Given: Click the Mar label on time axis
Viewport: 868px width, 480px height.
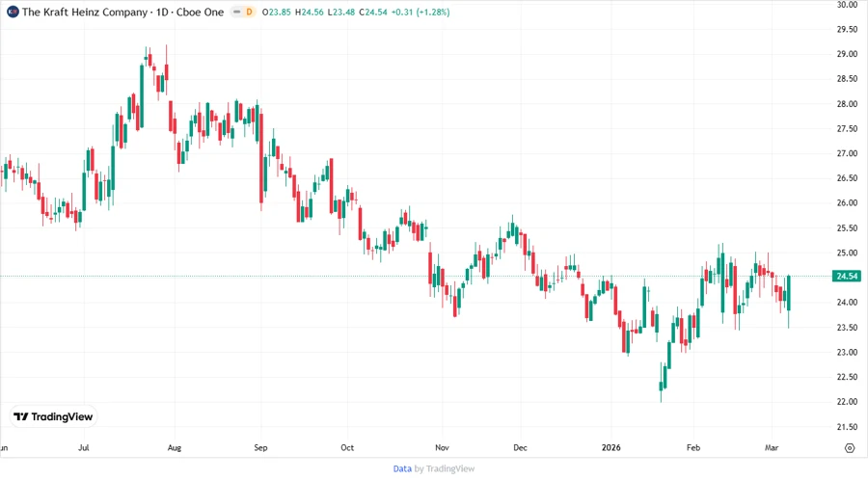Looking at the screenshot, I should pos(772,447).
